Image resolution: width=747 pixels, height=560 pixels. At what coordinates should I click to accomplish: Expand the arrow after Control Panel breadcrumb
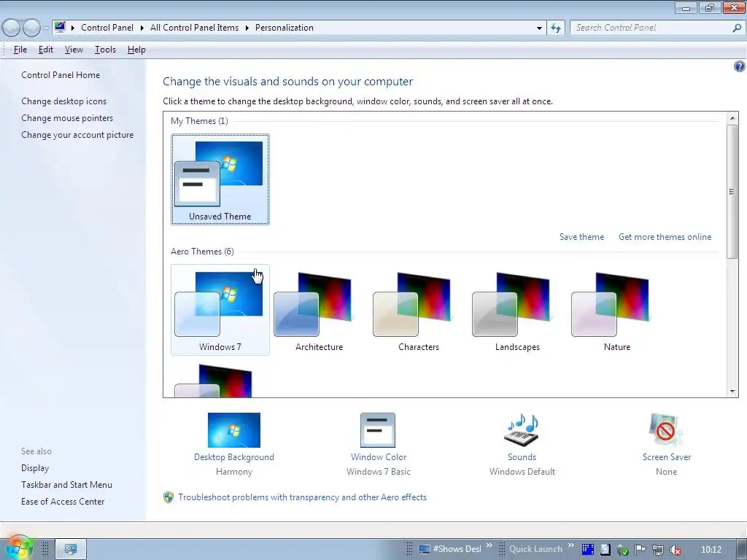point(142,28)
